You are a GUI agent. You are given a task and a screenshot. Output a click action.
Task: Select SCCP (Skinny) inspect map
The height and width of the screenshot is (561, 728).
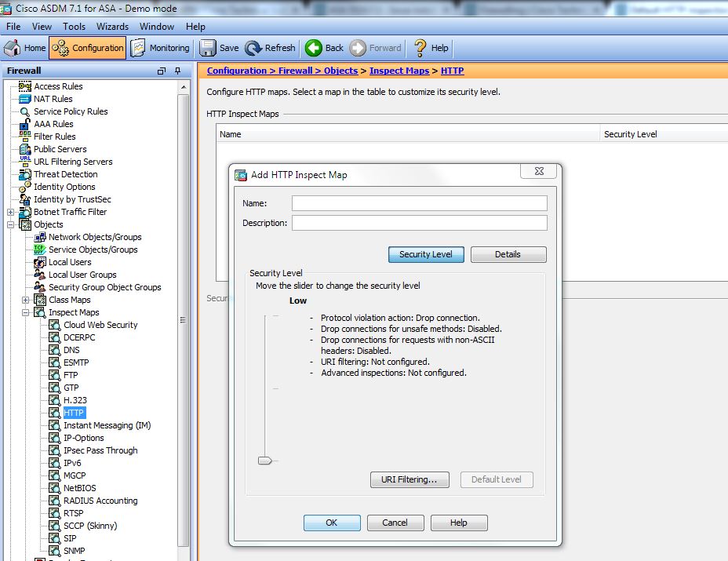[90, 526]
